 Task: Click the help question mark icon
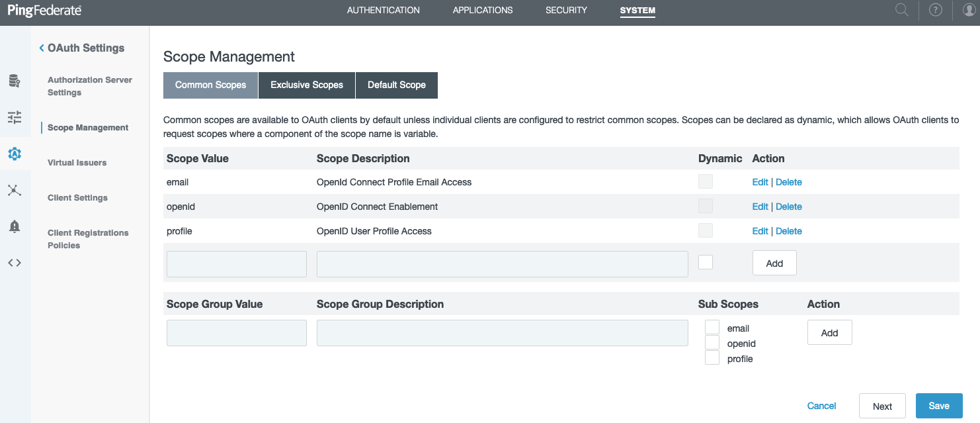[x=935, y=10]
